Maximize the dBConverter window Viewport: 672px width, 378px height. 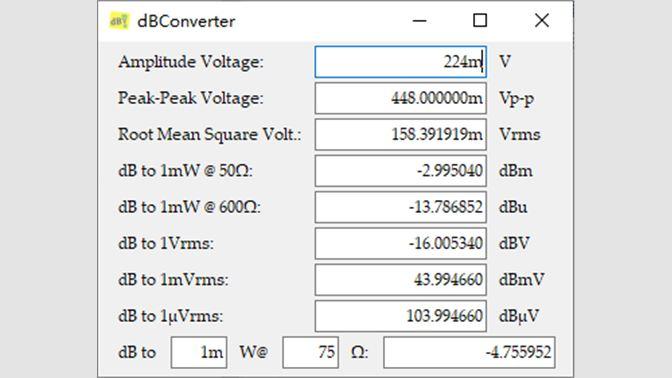tap(480, 21)
